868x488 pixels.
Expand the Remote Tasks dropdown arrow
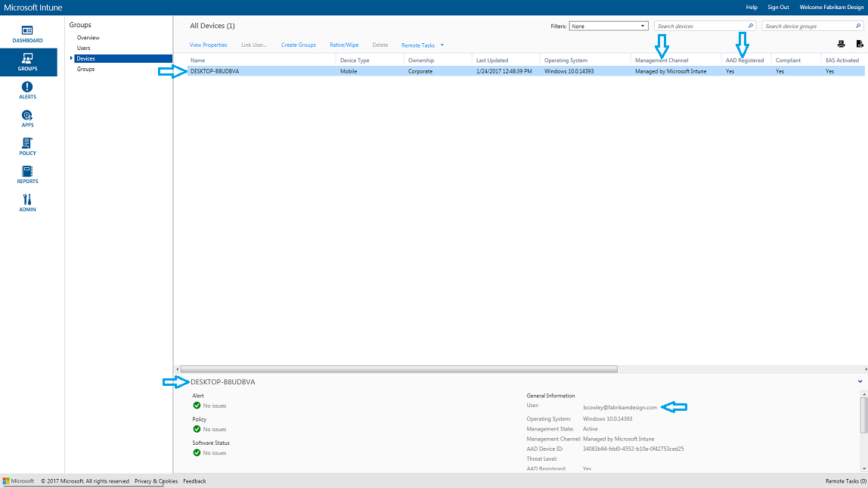442,45
